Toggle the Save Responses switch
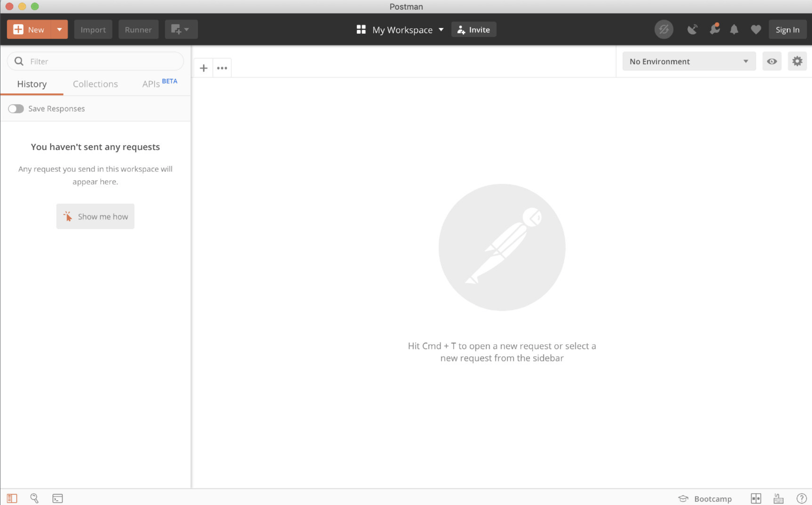 16,109
